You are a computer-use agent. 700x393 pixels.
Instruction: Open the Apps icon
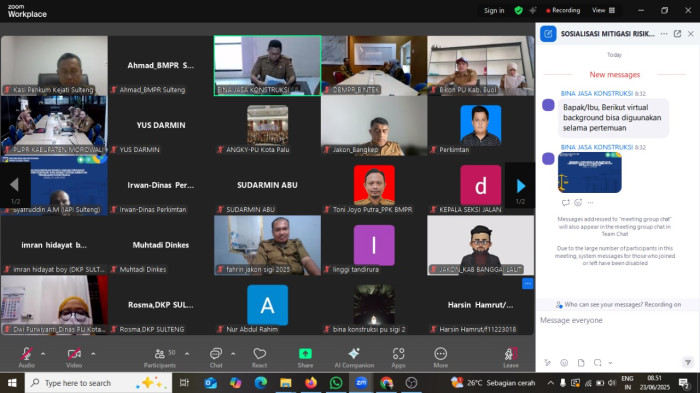(x=398, y=357)
